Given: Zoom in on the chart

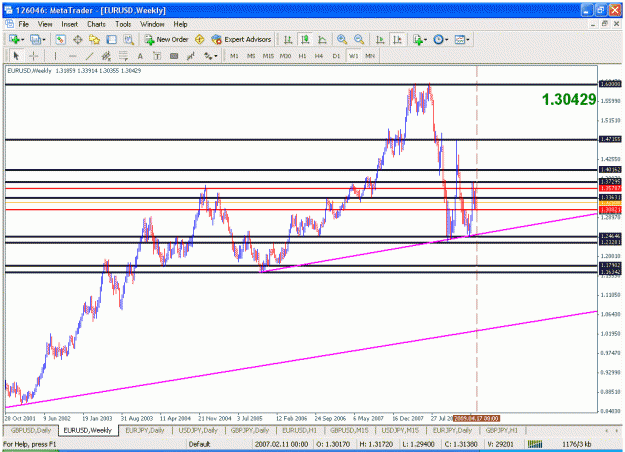Looking at the screenshot, I should pyautogui.click(x=342, y=39).
